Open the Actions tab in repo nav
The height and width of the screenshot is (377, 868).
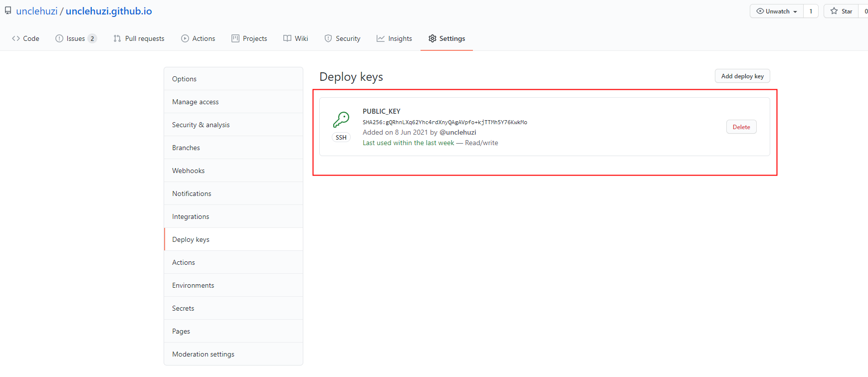pyautogui.click(x=198, y=38)
